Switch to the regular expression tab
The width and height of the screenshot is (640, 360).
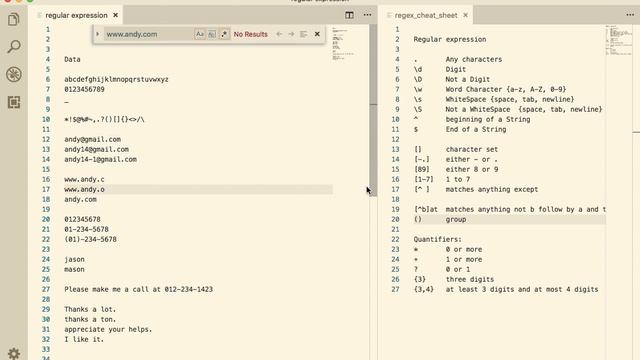(x=76, y=15)
